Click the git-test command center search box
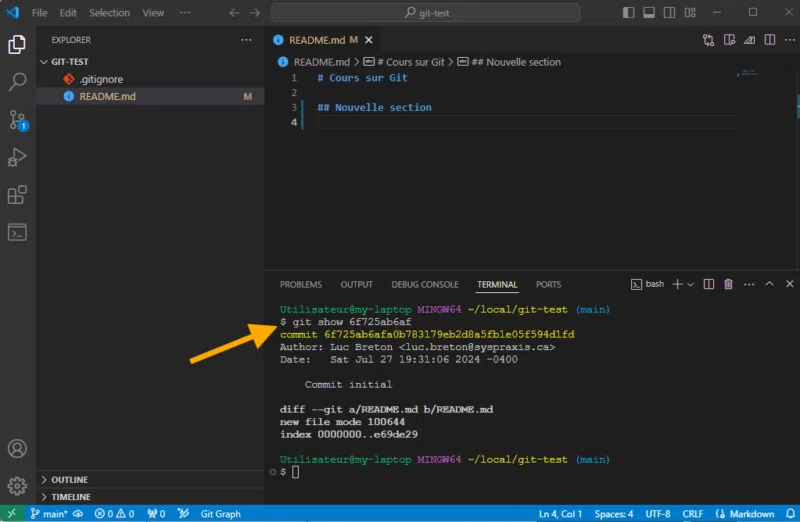 coord(425,13)
